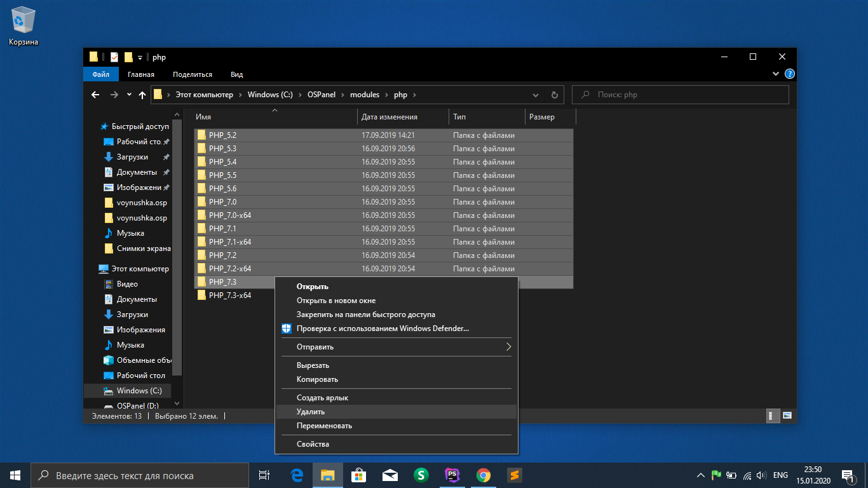
Task: Click the Back navigation arrow
Action: [x=95, y=95]
